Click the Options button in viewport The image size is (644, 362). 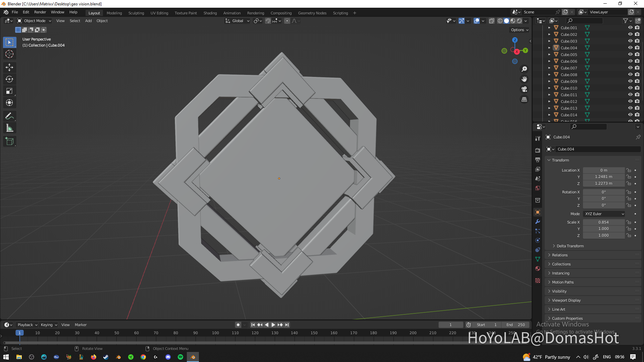(519, 30)
